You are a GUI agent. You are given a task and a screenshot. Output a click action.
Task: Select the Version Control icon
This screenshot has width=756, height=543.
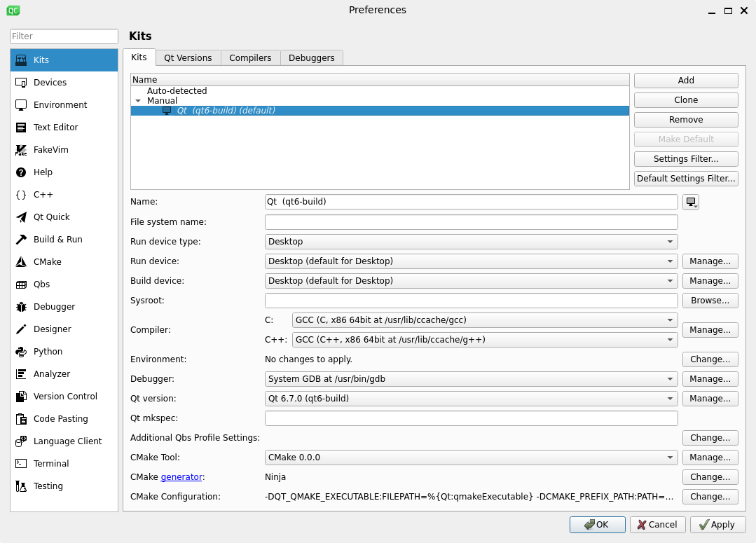click(21, 397)
